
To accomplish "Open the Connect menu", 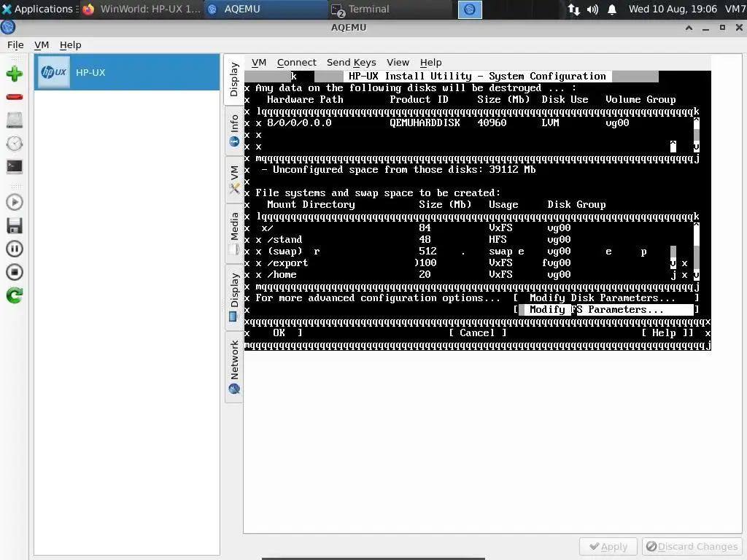I will pos(296,63).
